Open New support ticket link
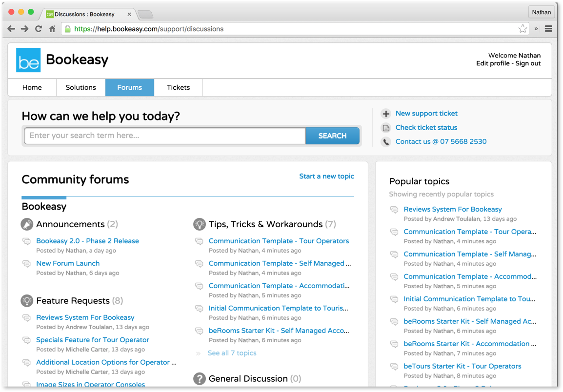Screen dimensions: 563x392 426,114
